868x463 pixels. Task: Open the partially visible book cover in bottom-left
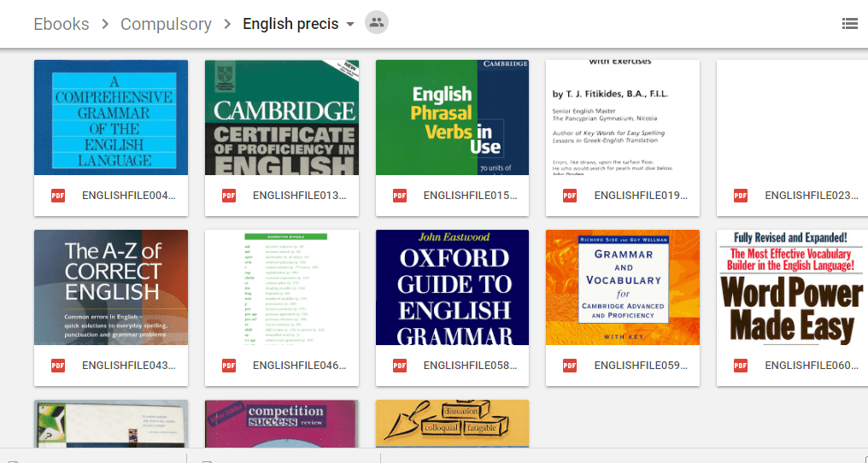[x=111, y=424]
